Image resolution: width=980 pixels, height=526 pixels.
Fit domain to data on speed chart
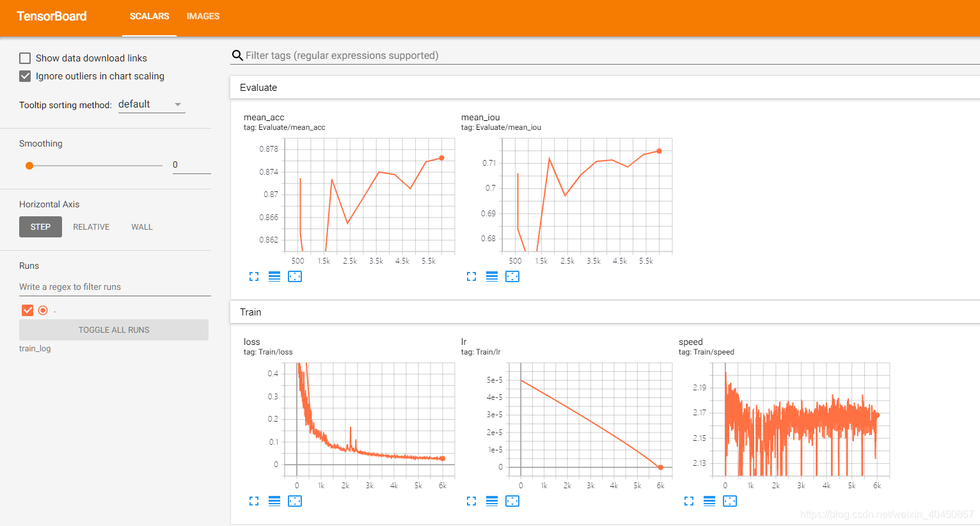(730, 501)
